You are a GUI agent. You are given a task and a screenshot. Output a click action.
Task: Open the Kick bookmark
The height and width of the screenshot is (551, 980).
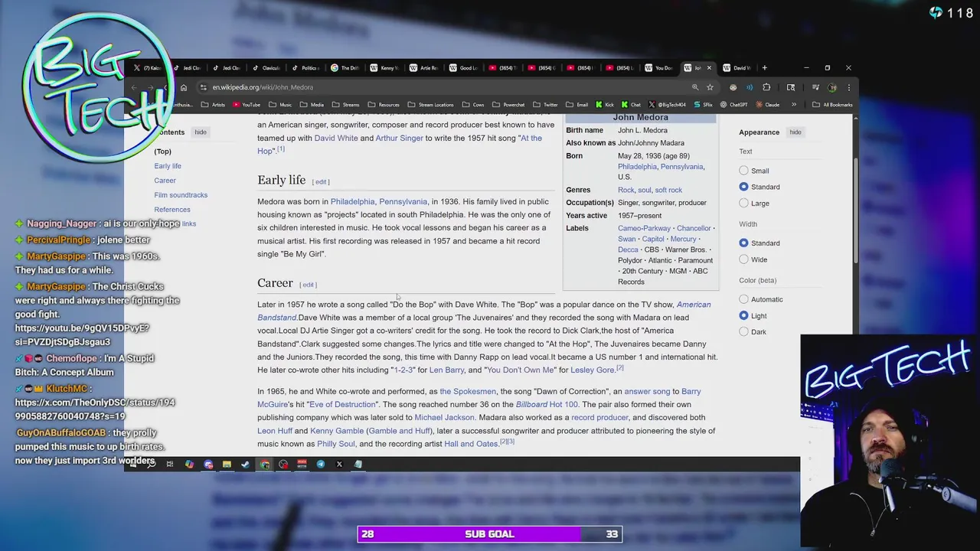pyautogui.click(x=604, y=105)
